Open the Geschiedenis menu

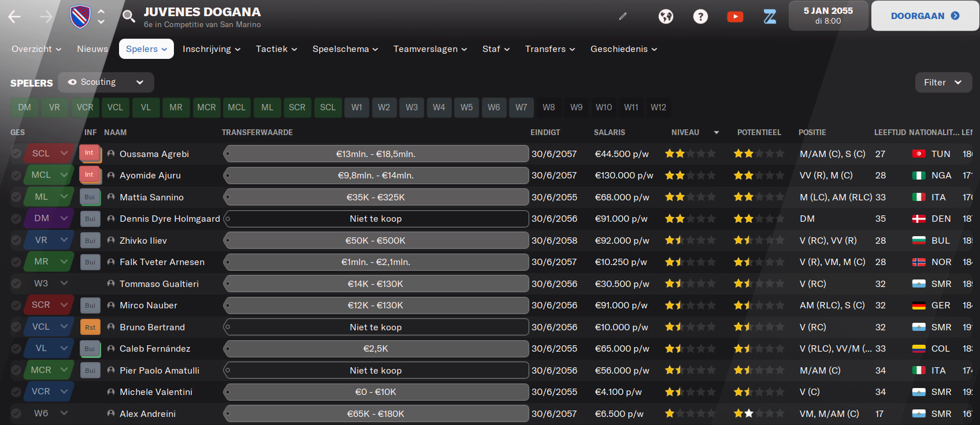[623, 49]
